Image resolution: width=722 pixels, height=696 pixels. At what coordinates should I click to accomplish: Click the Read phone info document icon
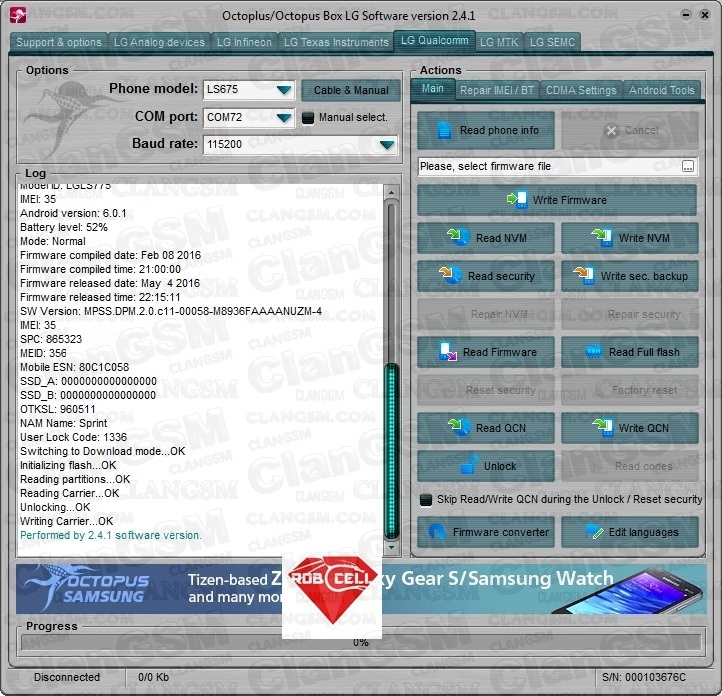pyautogui.click(x=444, y=130)
